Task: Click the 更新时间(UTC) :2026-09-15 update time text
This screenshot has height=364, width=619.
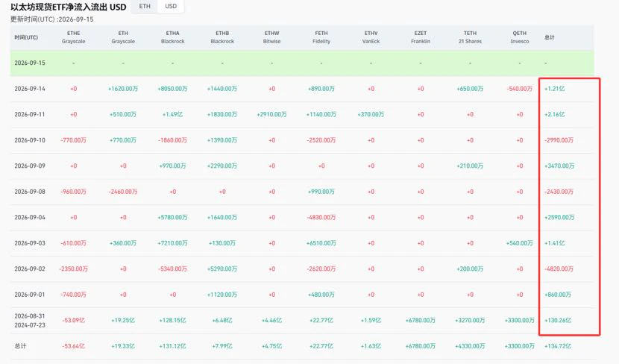Action: click(x=51, y=19)
